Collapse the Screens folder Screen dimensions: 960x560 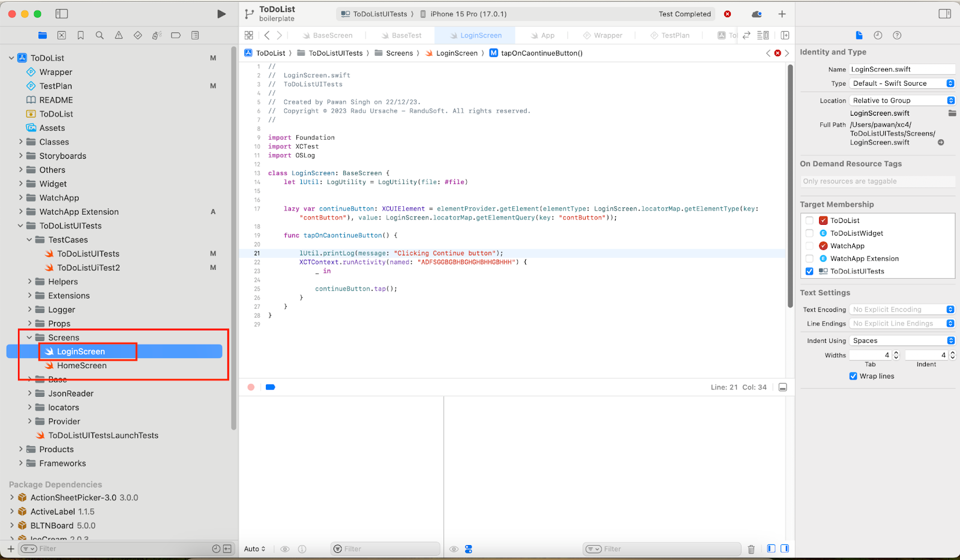[29, 338]
